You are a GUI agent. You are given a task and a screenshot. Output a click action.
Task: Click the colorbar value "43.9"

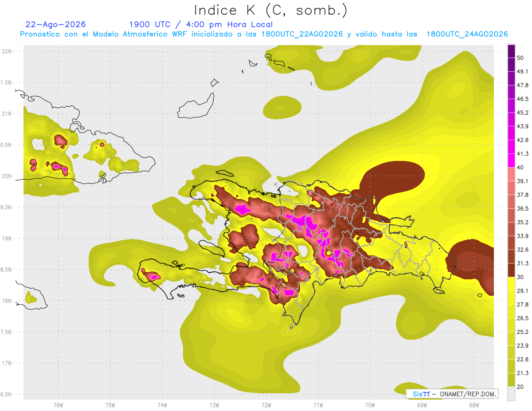tap(522, 126)
